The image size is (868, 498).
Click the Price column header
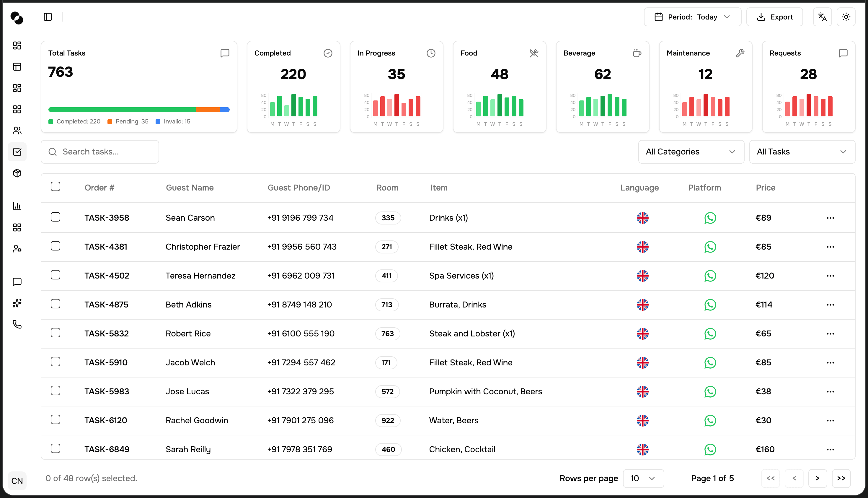click(765, 188)
